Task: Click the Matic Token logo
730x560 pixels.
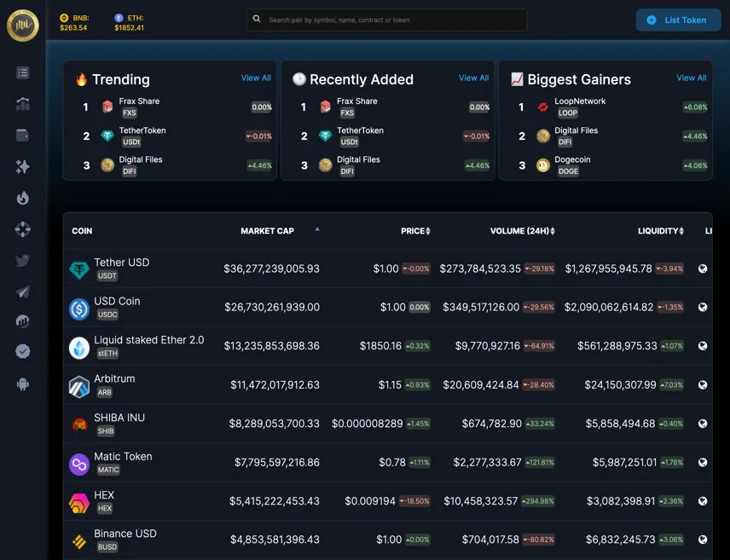Action: tap(79, 464)
